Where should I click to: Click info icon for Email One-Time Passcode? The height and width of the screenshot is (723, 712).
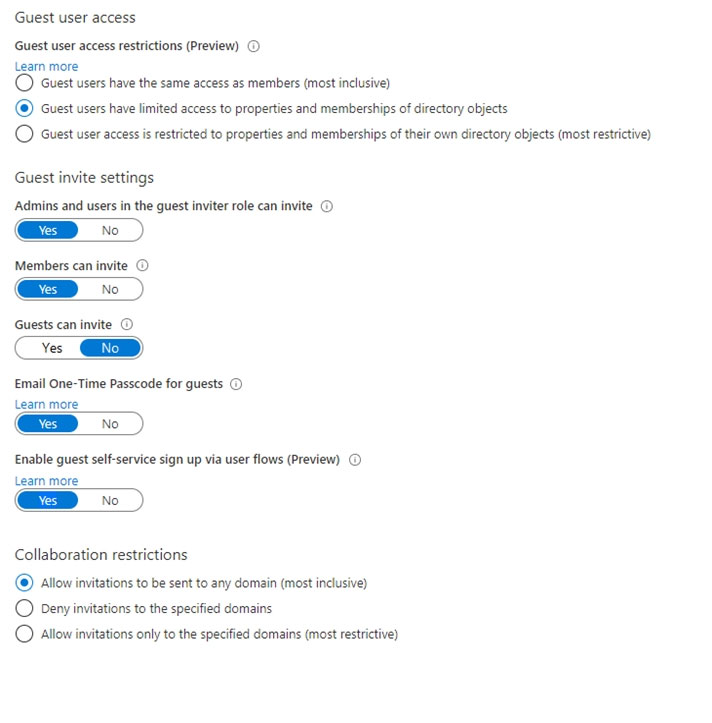[x=236, y=384]
